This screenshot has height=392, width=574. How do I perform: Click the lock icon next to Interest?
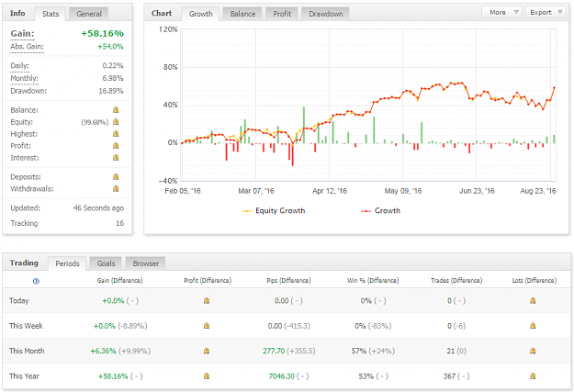pos(116,158)
